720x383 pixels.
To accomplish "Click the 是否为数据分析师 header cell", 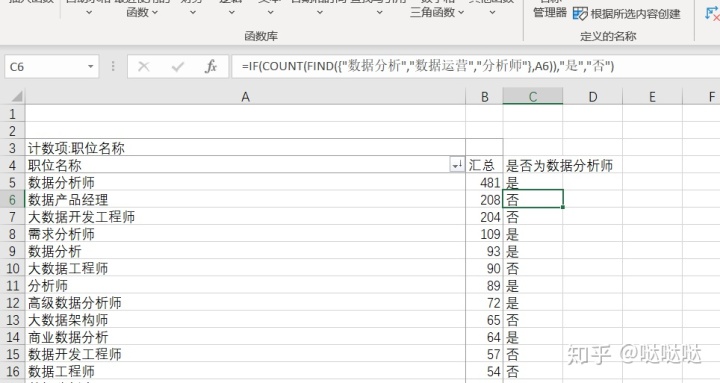I will (x=559, y=165).
